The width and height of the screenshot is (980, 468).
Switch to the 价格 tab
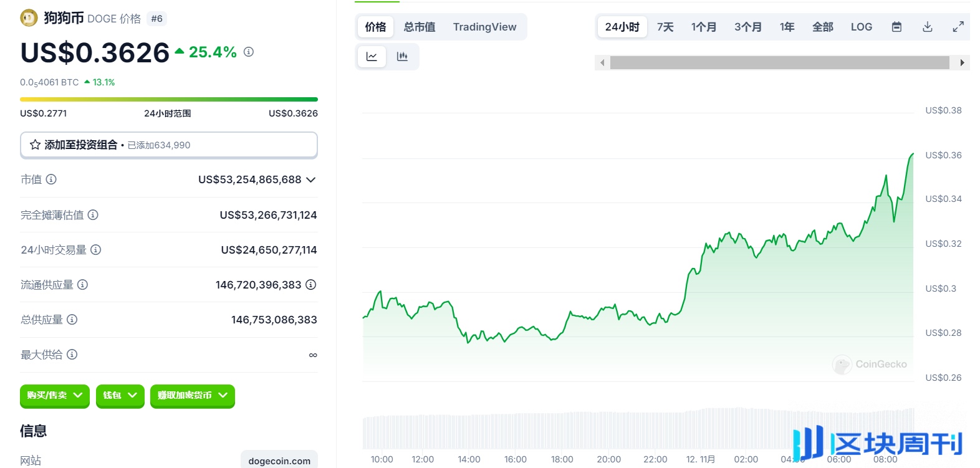pos(375,27)
